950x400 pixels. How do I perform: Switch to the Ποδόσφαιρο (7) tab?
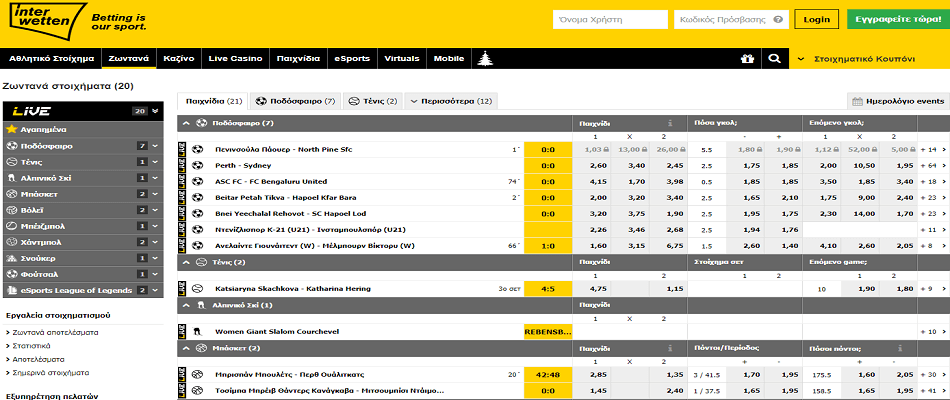pos(296,101)
